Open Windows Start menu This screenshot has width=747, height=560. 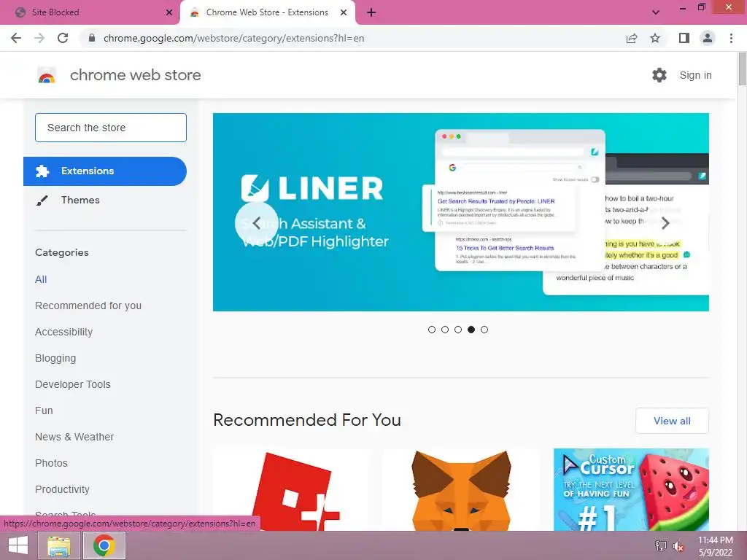(x=18, y=545)
